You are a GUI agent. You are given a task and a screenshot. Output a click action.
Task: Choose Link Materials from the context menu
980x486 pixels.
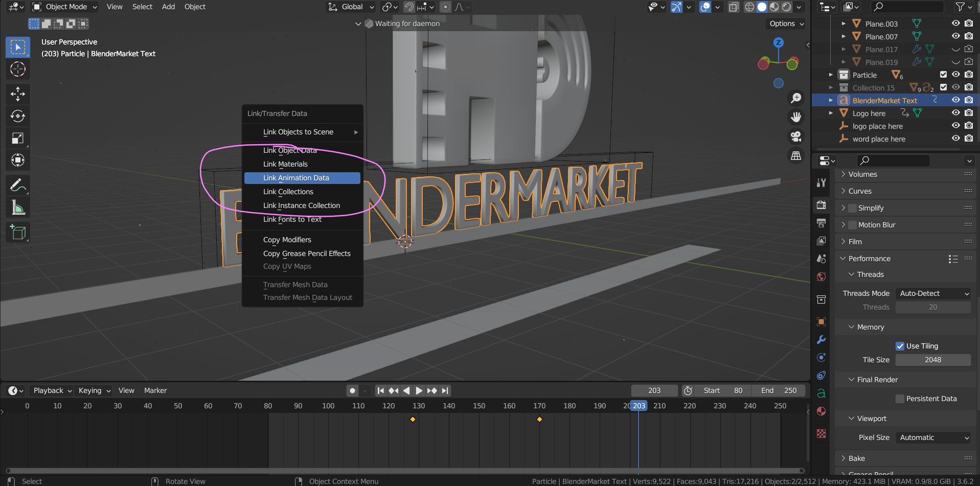point(285,164)
